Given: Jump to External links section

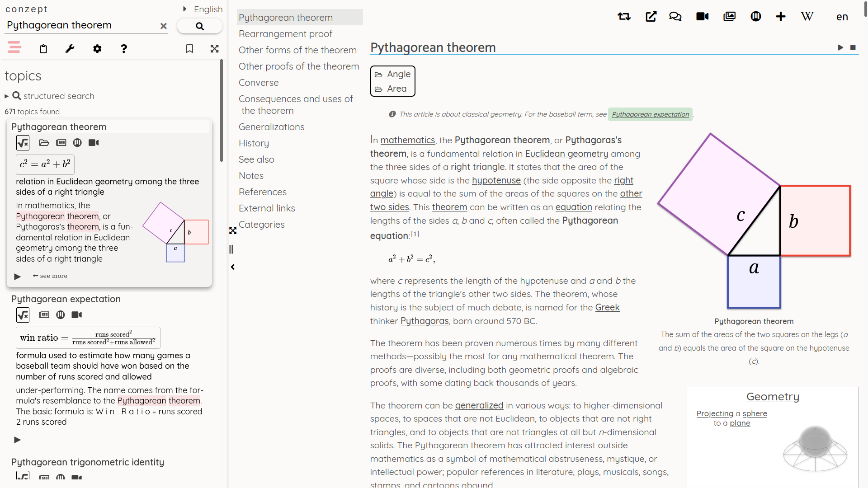Looking at the screenshot, I should [x=267, y=208].
